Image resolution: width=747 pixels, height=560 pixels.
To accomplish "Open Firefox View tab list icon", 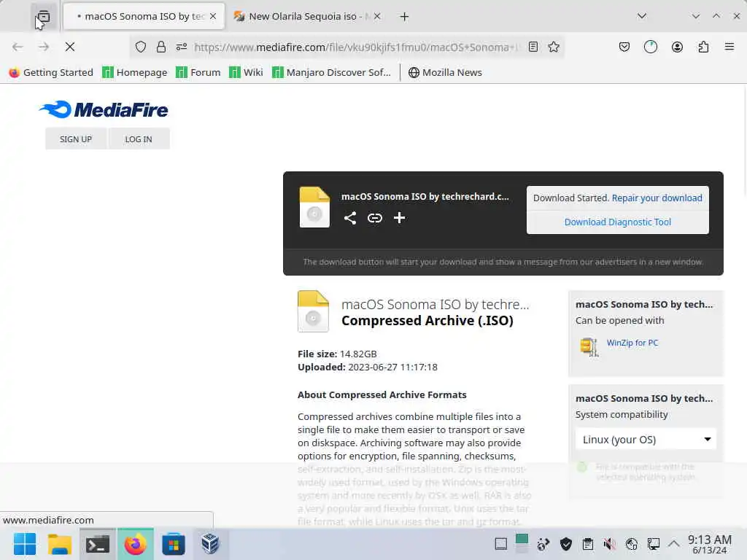I will (43, 17).
